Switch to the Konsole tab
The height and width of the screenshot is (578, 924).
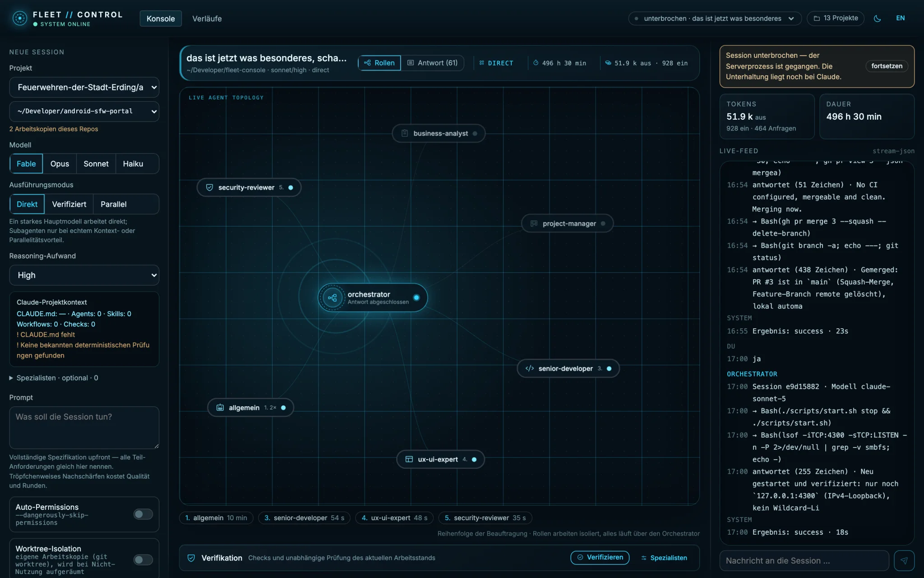[x=161, y=19]
